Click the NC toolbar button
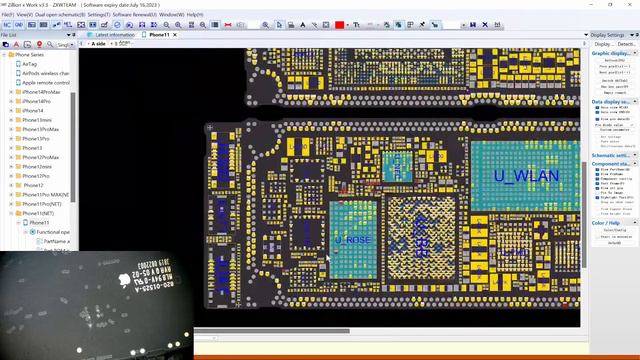Screen dimensions: 640x360 (7, 25)
